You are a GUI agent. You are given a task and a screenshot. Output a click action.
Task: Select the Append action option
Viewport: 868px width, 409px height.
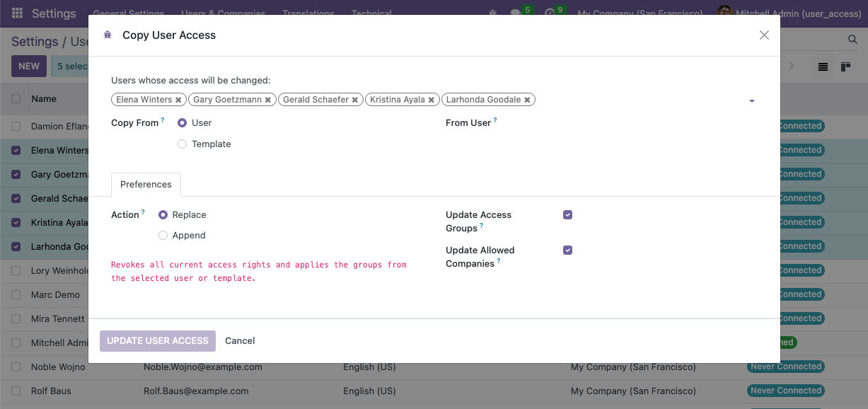pyautogui.click(x=163, y=235)
